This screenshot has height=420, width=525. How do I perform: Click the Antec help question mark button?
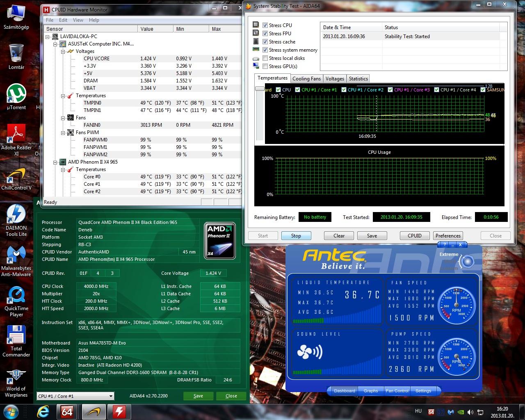pos(445,244)
